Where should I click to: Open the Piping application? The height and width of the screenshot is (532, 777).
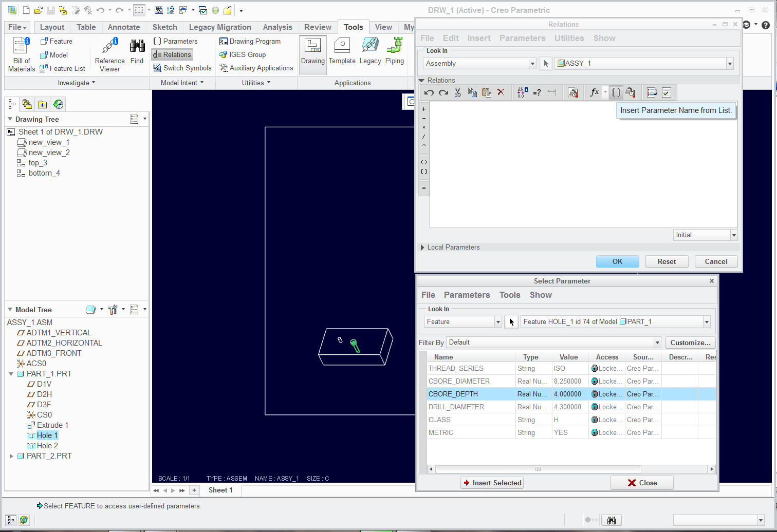pyautogui.click(x=395, y=51)
